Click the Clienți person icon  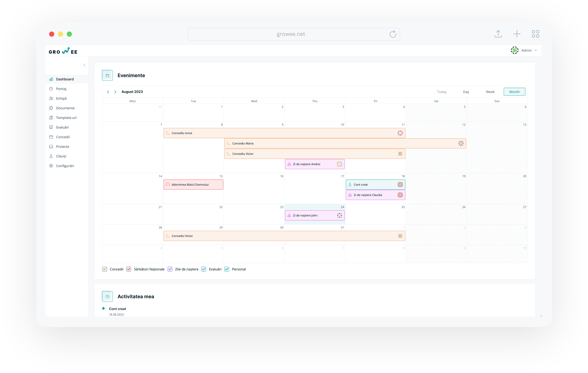[51, 156]
